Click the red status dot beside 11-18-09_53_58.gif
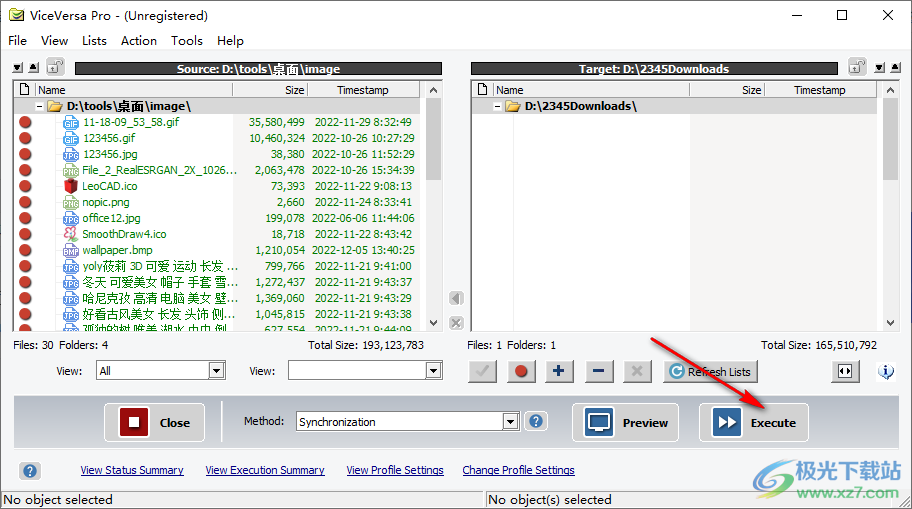Screen dimensions: 912x509 click(25, 122)
